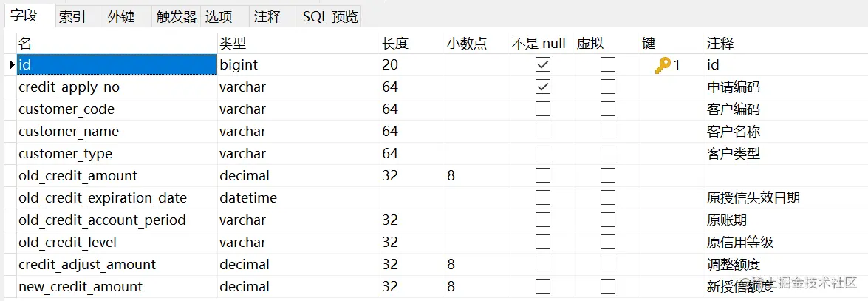This screenshot has width=868, height=301.
Task: Click the row pointer arrow beside id
Action: [12, 65]
